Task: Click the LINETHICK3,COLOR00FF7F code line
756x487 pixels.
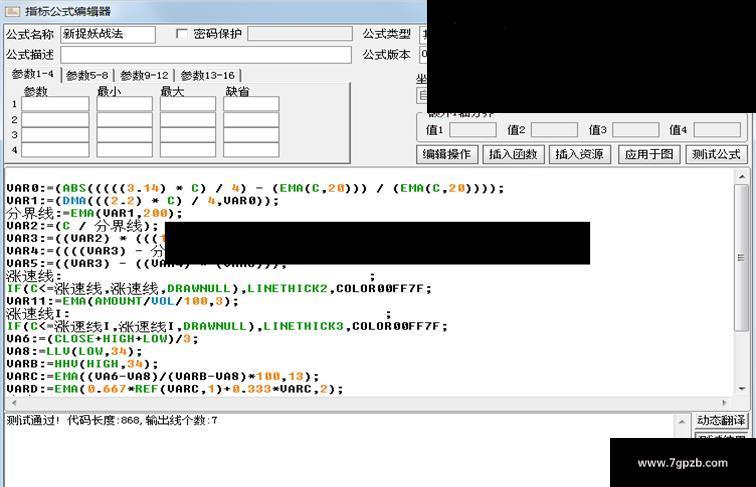Action: 227,326
